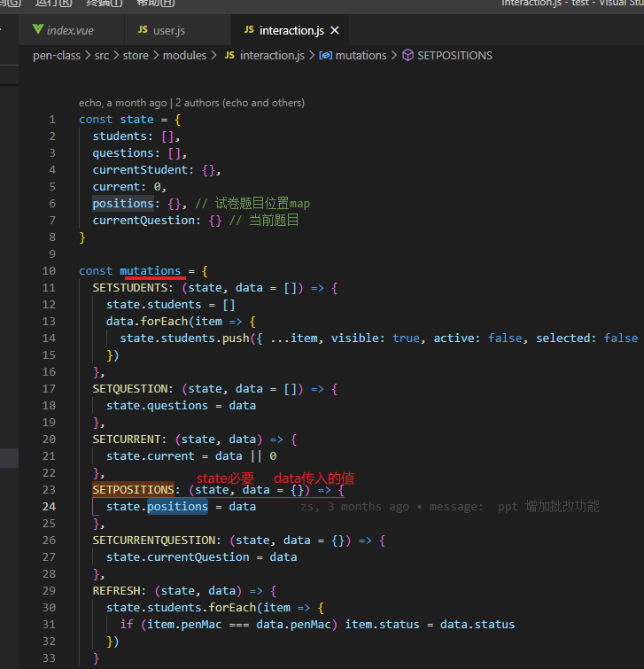Click 'SETCURRENTQUESTION' on line 26
Viewport: 644px width, 669px height.
pos(154,541)
